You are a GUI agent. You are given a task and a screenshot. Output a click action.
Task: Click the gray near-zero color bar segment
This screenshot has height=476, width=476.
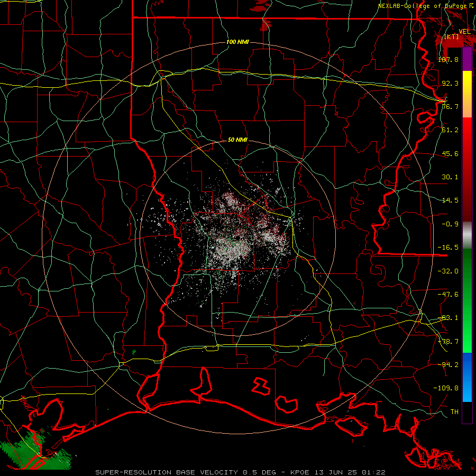(x=467, y=235)
